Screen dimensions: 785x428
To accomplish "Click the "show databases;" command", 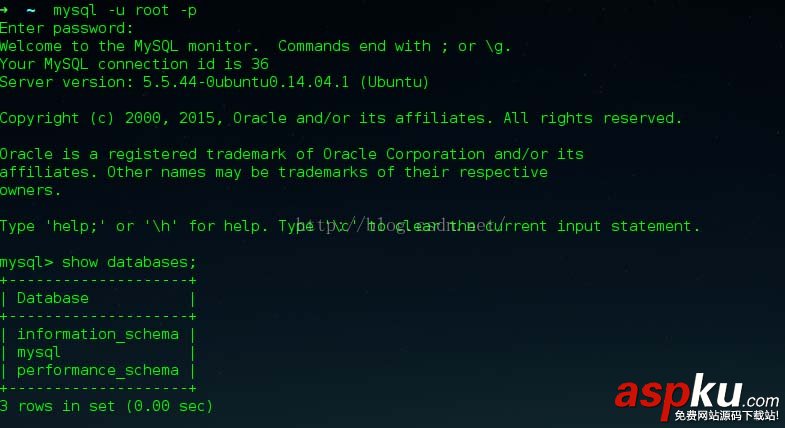I will click(129, 262).
